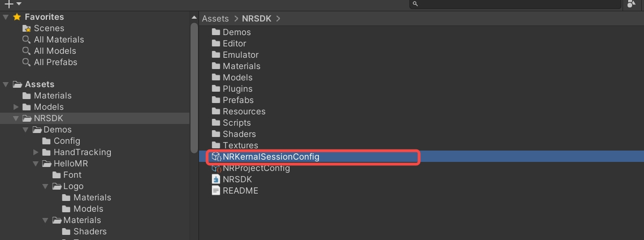Open the plus create asset dropdown
The height and width of the screenshot is (240, 644).
[12, 4]
